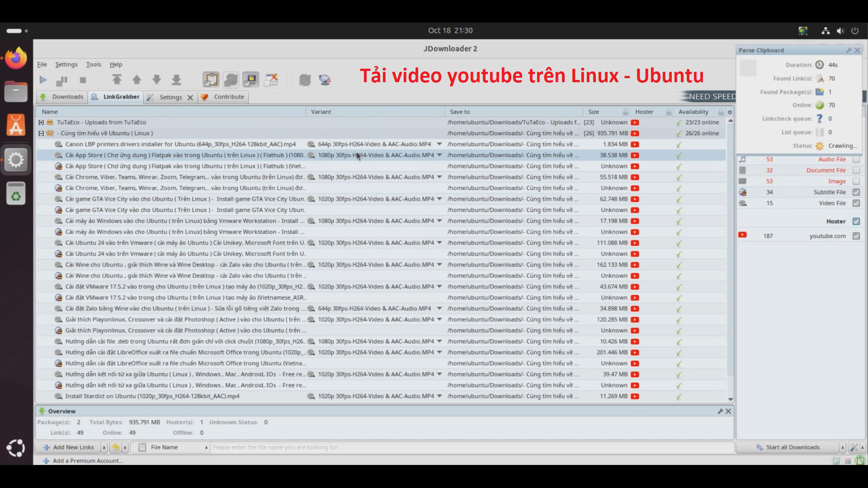Open Files manager from the dock

16,92
